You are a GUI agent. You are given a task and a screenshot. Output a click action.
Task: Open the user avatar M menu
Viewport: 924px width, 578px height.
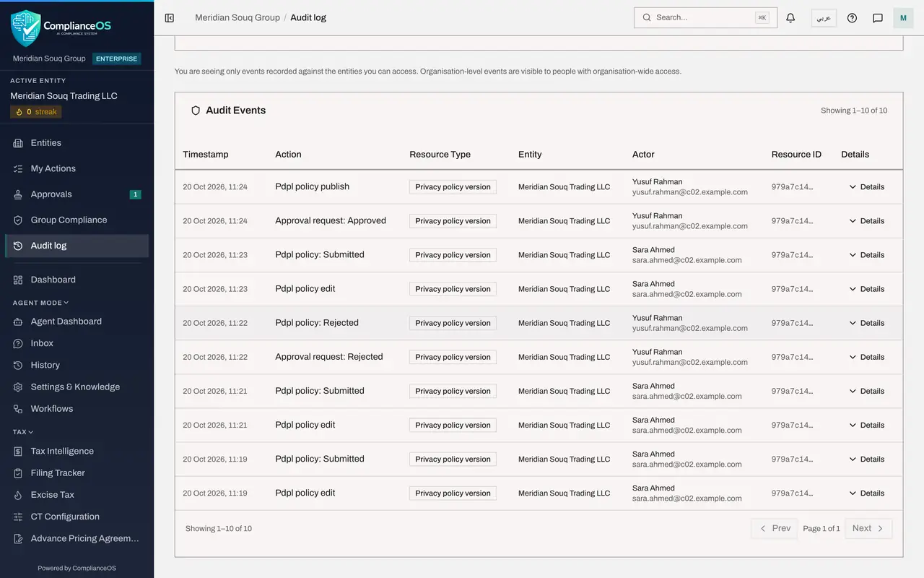(903, 18)
